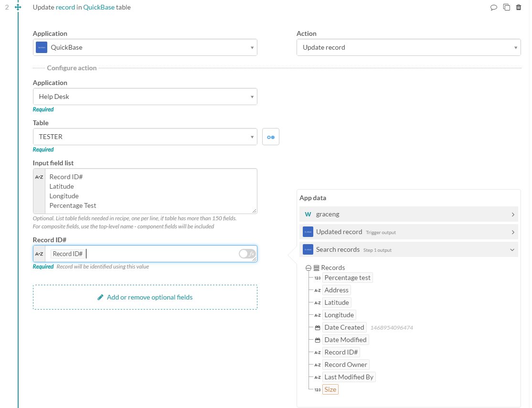Image resolution: width=532 pixels, height=408 pixels.
Task: Click Record ID# pill inside input field
Action: pos(67,254)
